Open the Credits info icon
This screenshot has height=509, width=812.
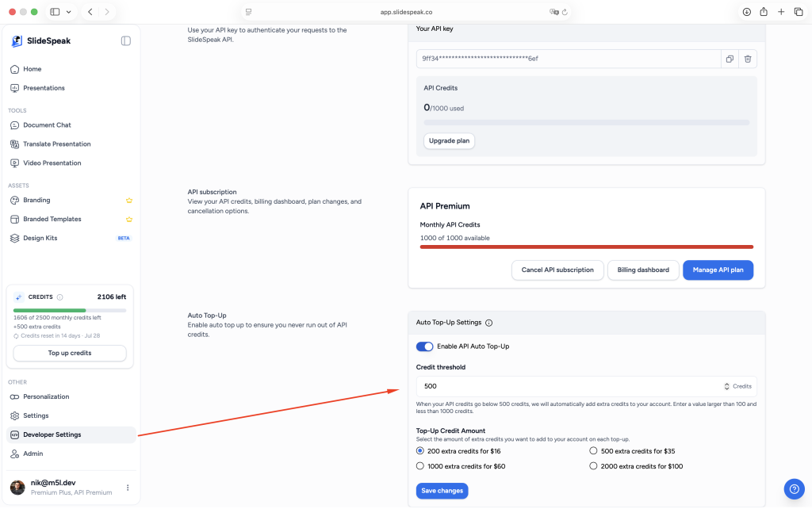point(60,297)
